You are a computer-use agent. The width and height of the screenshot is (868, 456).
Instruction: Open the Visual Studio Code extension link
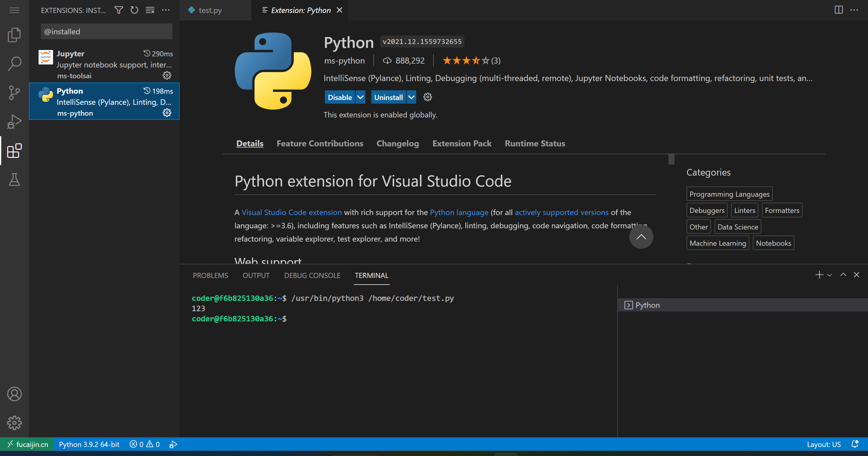[x=291, y=213]
